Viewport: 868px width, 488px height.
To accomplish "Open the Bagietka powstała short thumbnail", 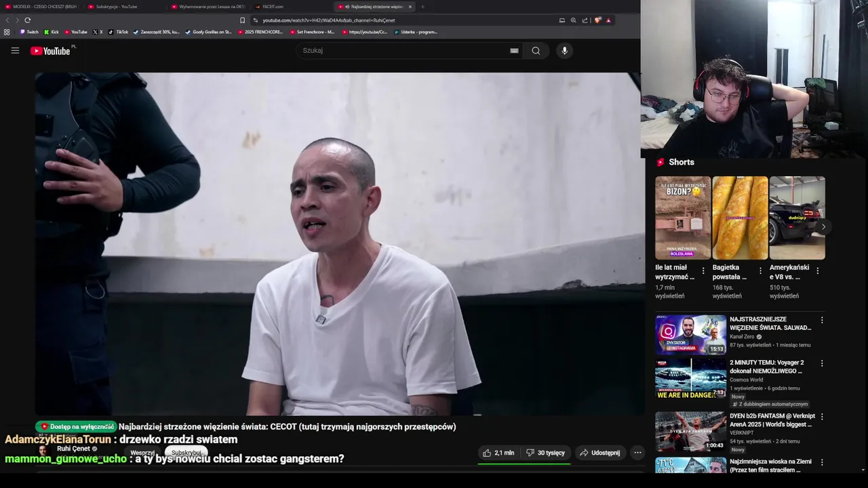I will 740,218.
